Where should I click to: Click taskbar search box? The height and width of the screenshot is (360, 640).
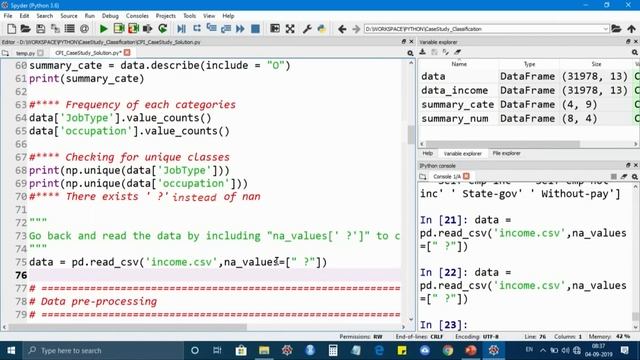click(x=102, y=351)
